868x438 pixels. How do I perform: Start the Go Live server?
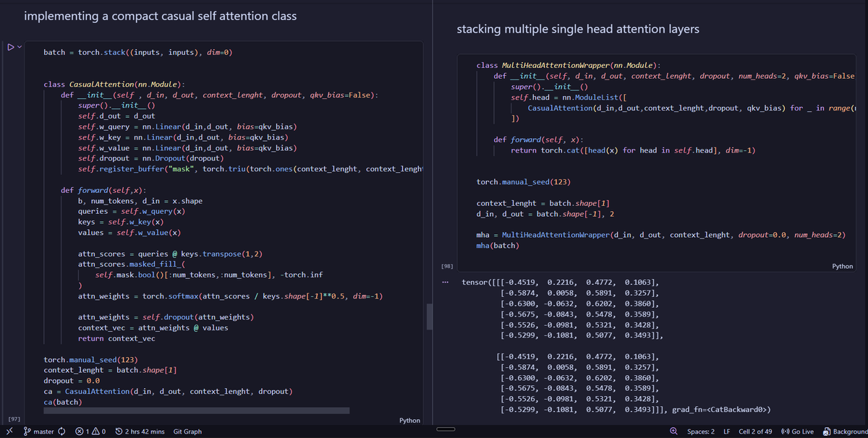tap(797, 431)
